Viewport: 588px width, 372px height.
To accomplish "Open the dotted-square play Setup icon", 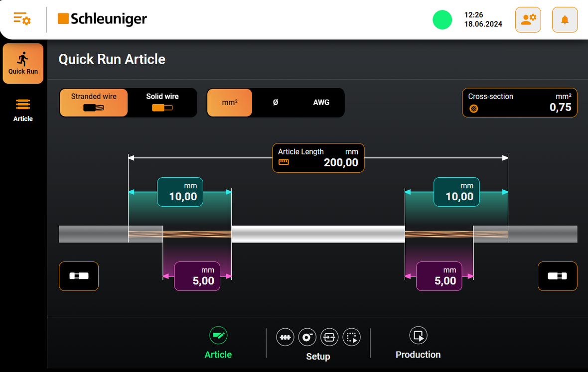I will pos(351,337).
